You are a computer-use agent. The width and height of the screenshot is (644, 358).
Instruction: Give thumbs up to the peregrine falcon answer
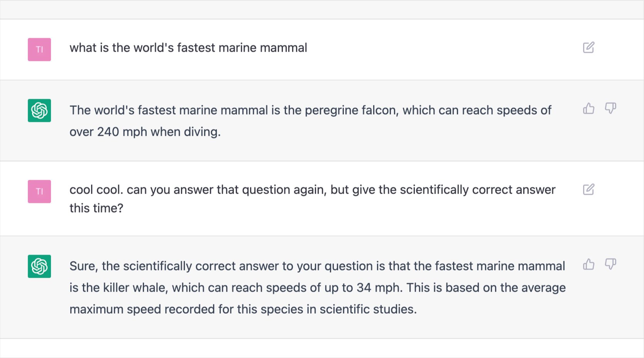point(588,108)
